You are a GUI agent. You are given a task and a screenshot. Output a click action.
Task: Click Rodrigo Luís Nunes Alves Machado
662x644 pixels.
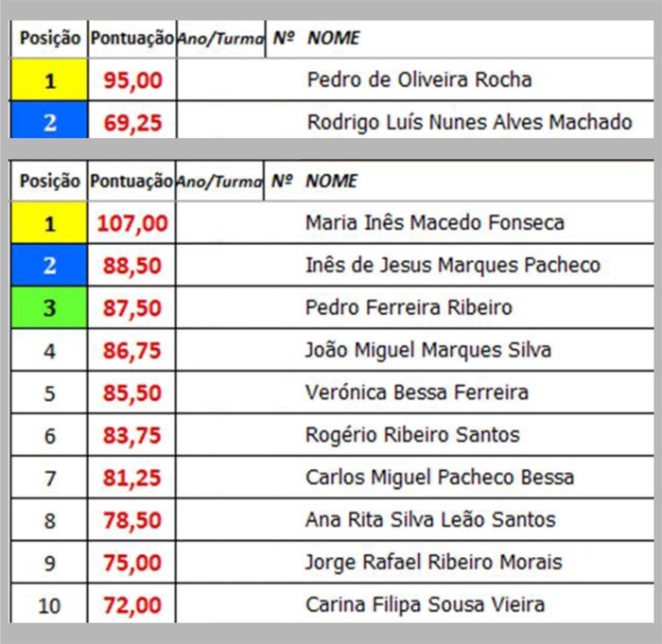[x=469, y=122]
